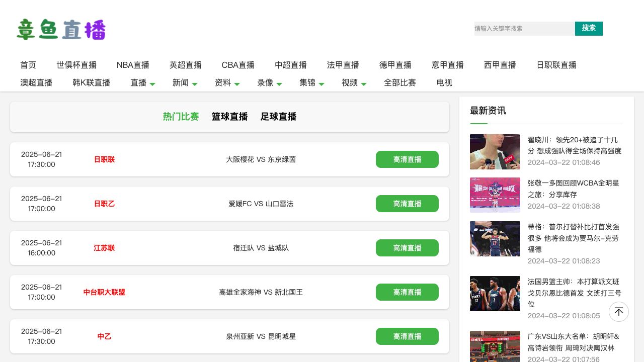Watch 大阪樱花 VS 东京绿茵 via 高清直播

(x=407, y=159)
